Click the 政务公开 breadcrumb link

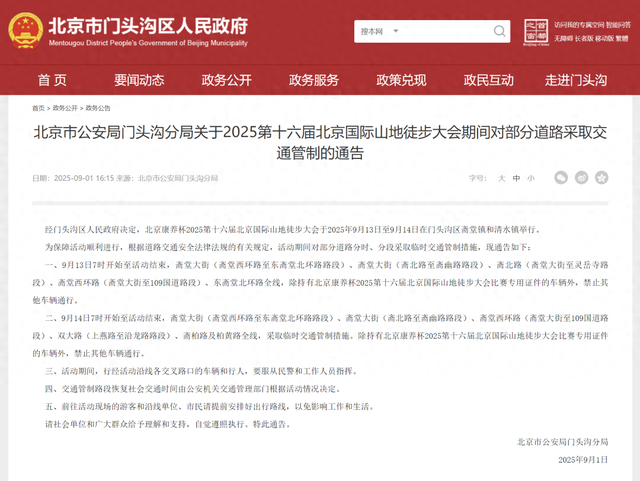[x=65, y=108]
